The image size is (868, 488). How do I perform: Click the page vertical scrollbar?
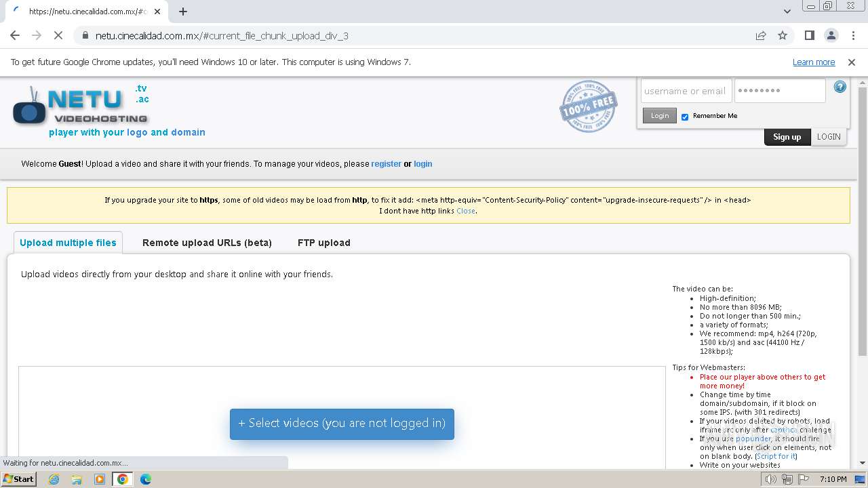(862, 222)
